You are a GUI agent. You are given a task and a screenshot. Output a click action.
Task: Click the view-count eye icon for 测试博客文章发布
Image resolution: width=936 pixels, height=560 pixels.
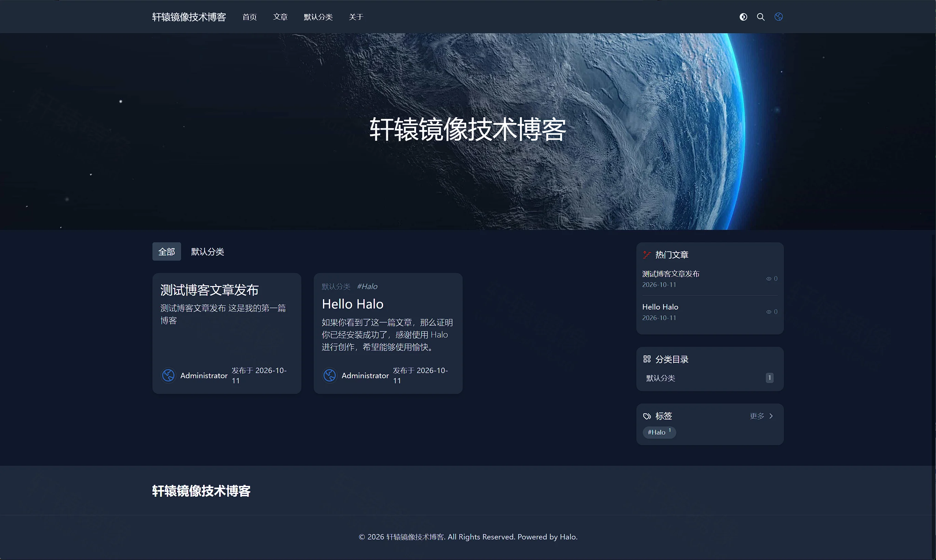tap(769, 279)
